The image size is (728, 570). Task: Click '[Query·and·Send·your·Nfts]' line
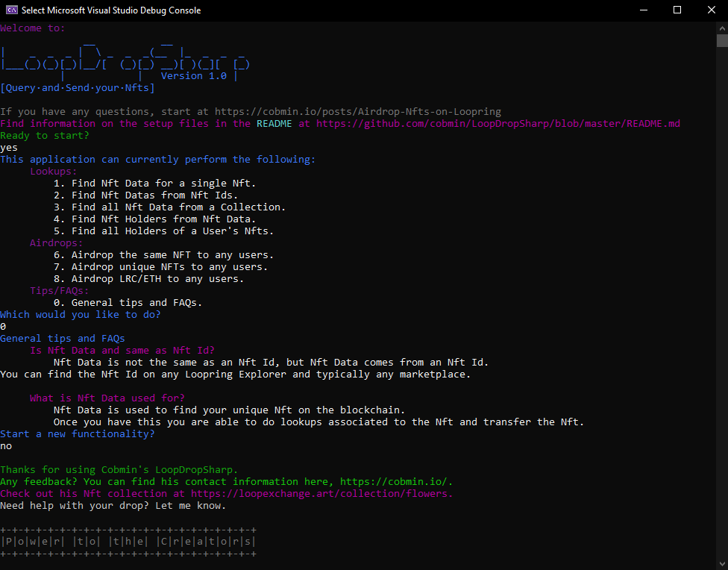[78, 88]
